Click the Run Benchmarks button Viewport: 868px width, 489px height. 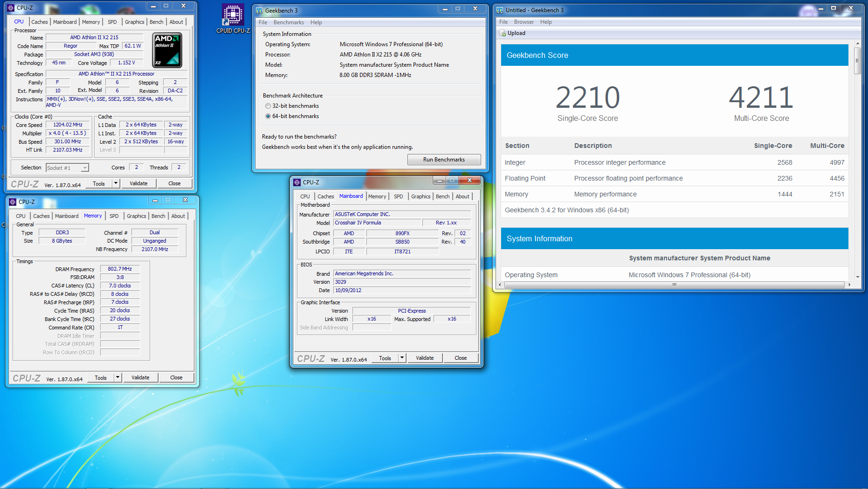[444, 160]
